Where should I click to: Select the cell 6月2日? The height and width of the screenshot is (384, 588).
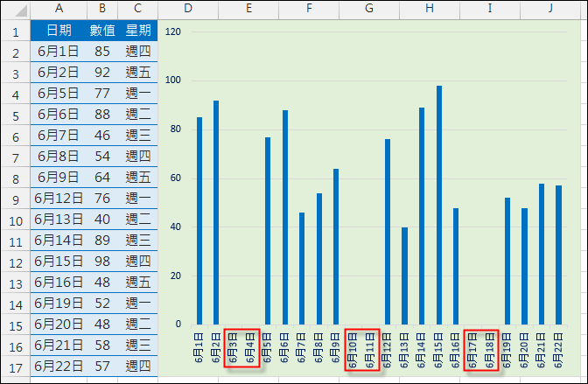coord(59,73)
